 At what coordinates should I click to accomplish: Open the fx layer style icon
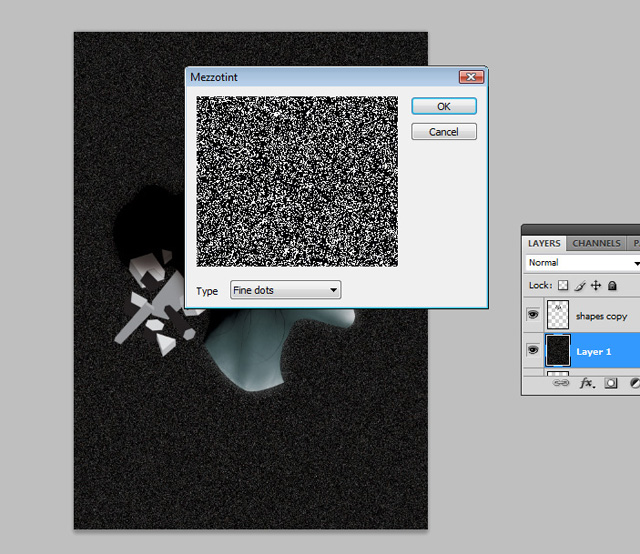pos(586,383)
